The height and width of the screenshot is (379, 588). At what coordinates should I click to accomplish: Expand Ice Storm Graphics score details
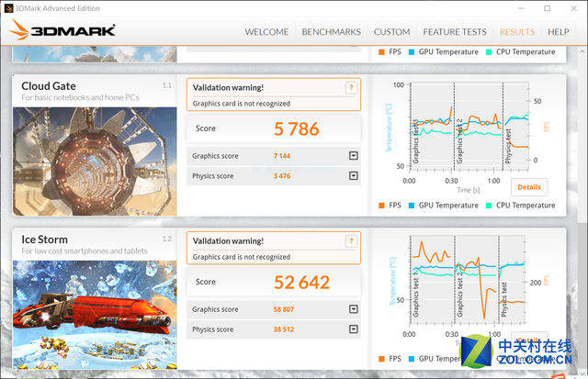tap(353, 309)
